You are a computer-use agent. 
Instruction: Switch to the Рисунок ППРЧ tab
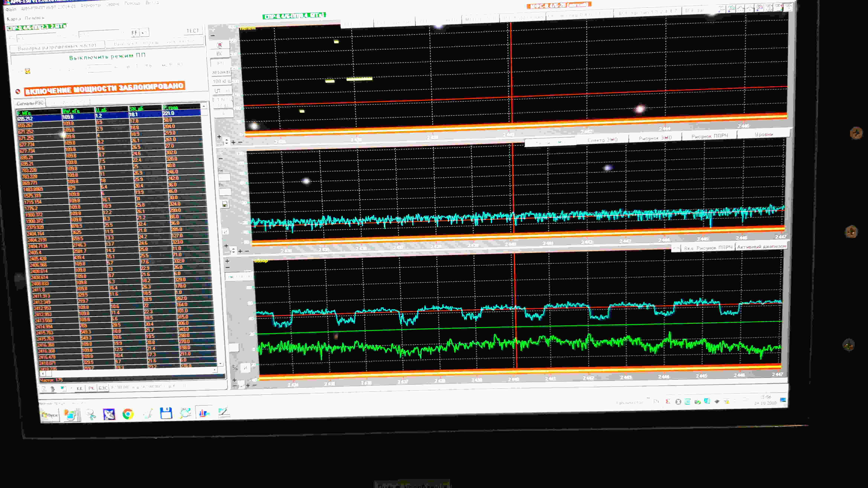tap(710, 136)
